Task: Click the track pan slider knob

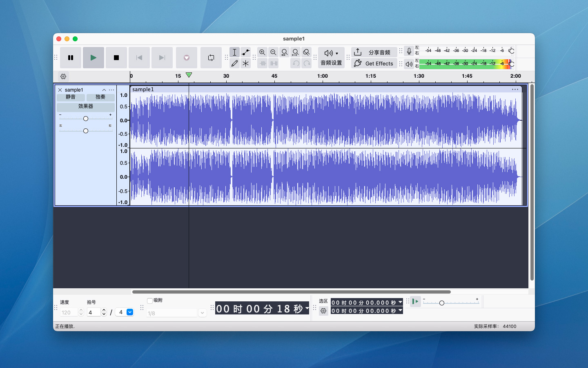Action: click(86, 131)
